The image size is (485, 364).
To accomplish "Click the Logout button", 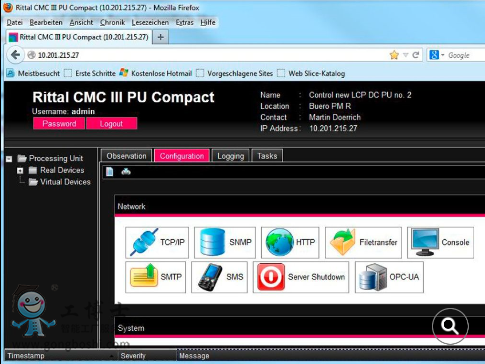I will [111, 124].
